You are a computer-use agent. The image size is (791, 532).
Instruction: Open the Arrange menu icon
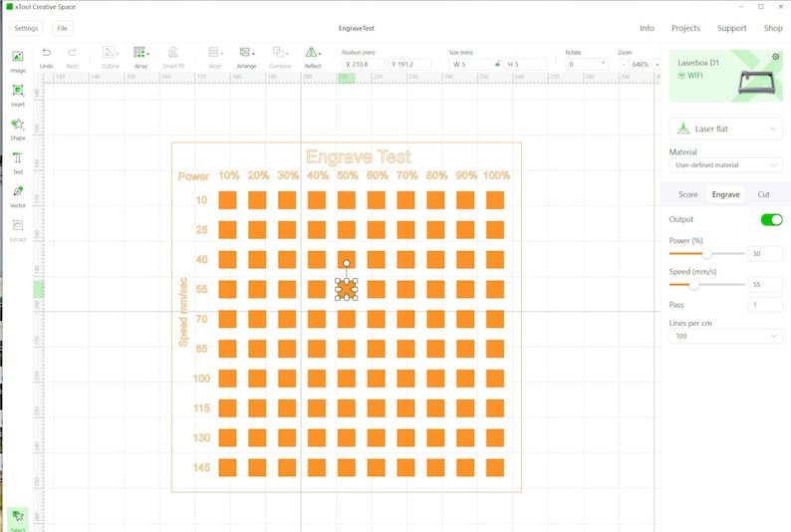[245, 52]
